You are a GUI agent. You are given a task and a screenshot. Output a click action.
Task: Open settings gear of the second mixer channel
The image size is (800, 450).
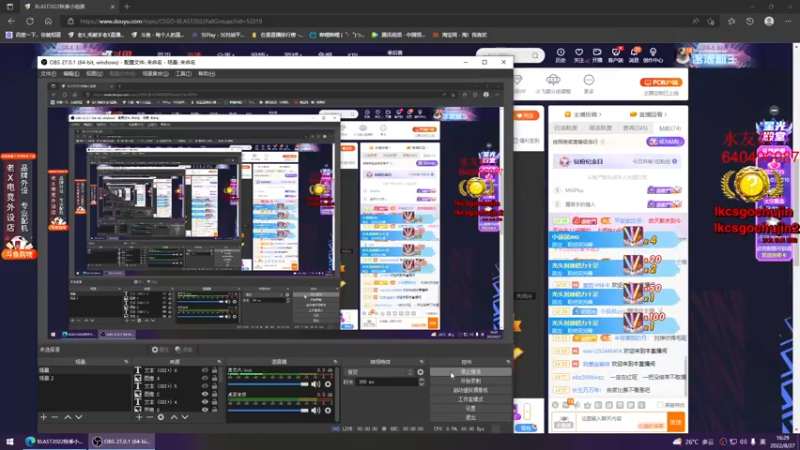[328, 410]
